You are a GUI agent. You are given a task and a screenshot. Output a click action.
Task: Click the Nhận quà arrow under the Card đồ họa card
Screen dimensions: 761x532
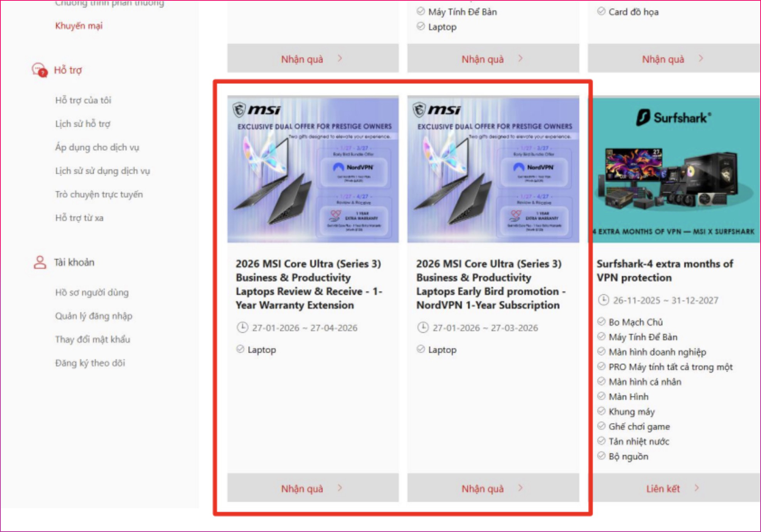pyautogui.click(x=700, y=59)
